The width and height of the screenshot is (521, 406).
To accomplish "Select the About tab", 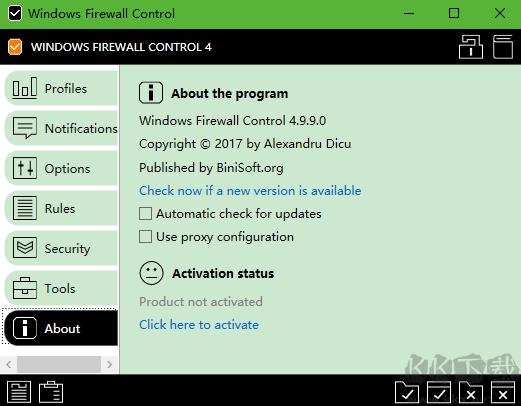I will coord(61,328).
